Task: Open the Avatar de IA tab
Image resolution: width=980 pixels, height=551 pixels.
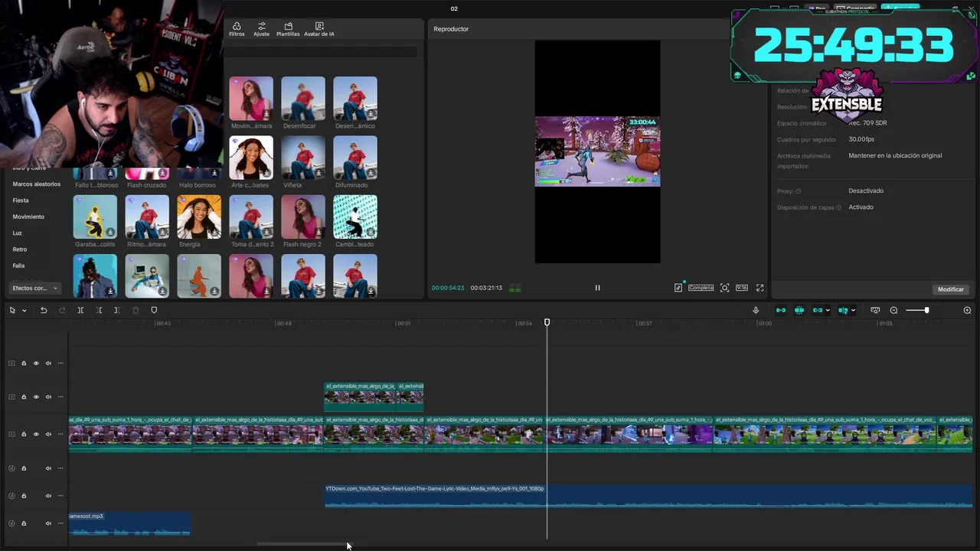Action: pos(319,29)
